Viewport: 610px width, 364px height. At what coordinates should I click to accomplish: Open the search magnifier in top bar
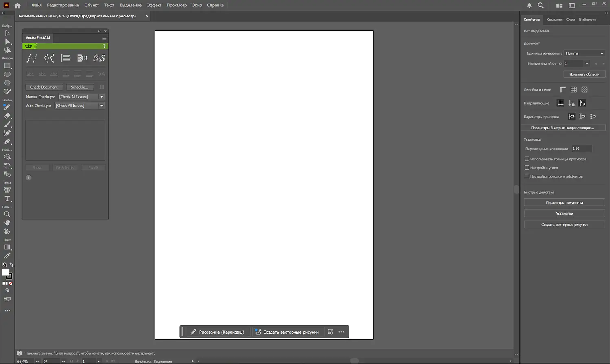540,5
